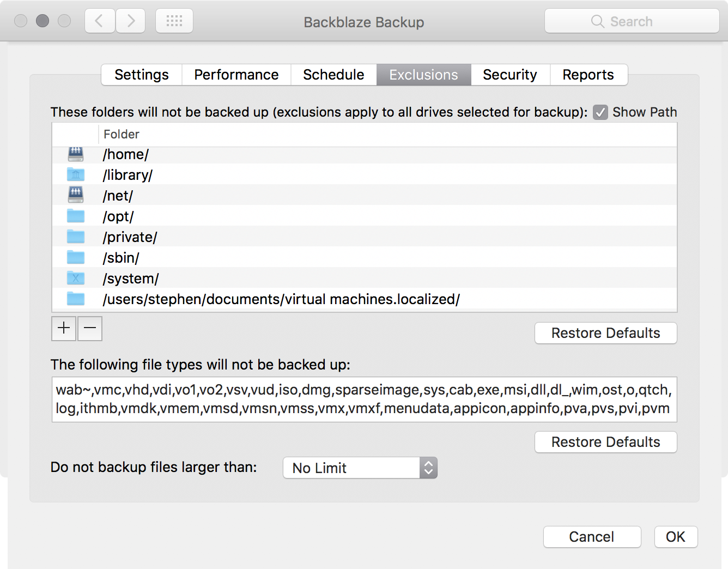728x569 pixels.
Task: Click the folder icon next to /private/
Action: click(x=76, y=237)
